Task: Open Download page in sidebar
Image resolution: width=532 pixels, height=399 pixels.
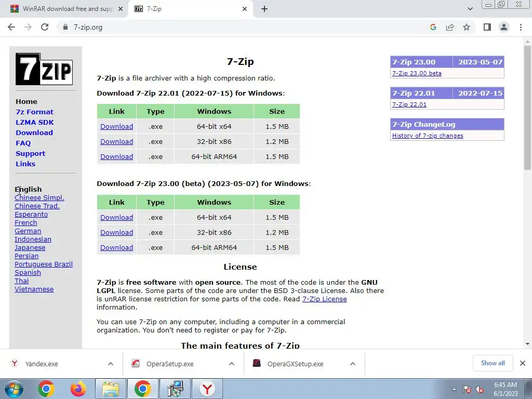Action: 34,132
